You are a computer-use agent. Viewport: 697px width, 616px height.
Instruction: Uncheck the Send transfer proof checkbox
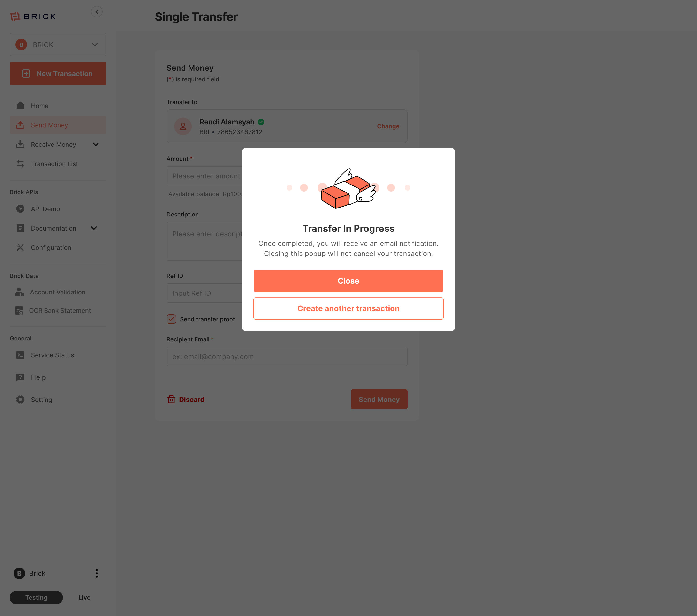tap(171, 319)
